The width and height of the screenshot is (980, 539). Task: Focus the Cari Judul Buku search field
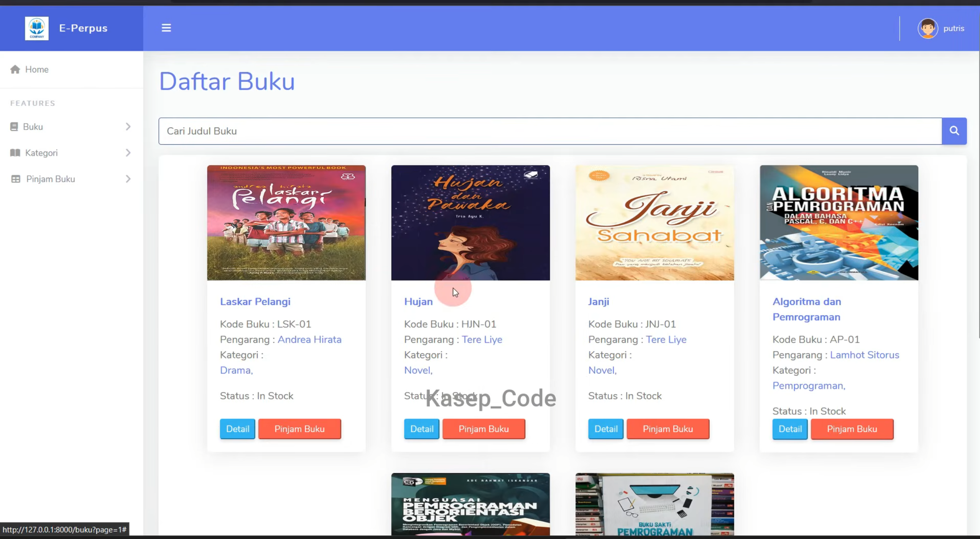tap(550, 131)
